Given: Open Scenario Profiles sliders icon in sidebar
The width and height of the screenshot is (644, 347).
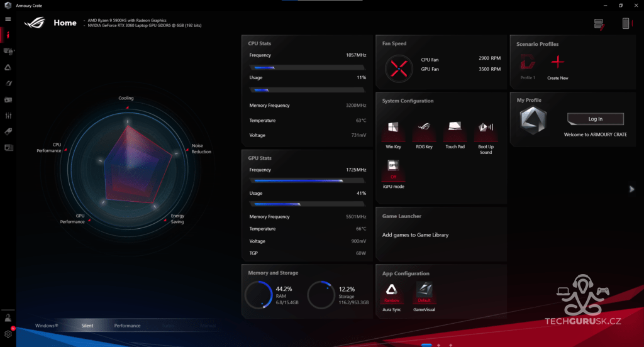Looking at the screenshot, I should click(8, 116).
